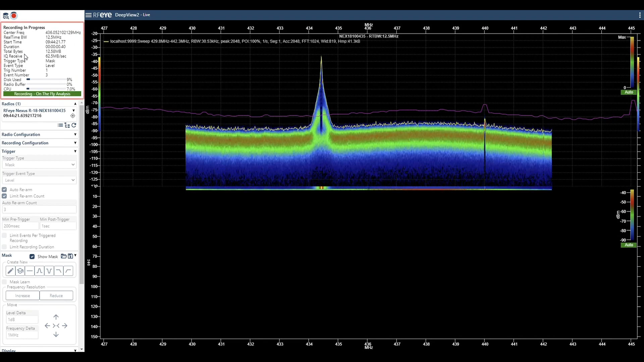The image size is (644, 362).
Task: Create a peak-shaped mask
Action: coord(39,271)
